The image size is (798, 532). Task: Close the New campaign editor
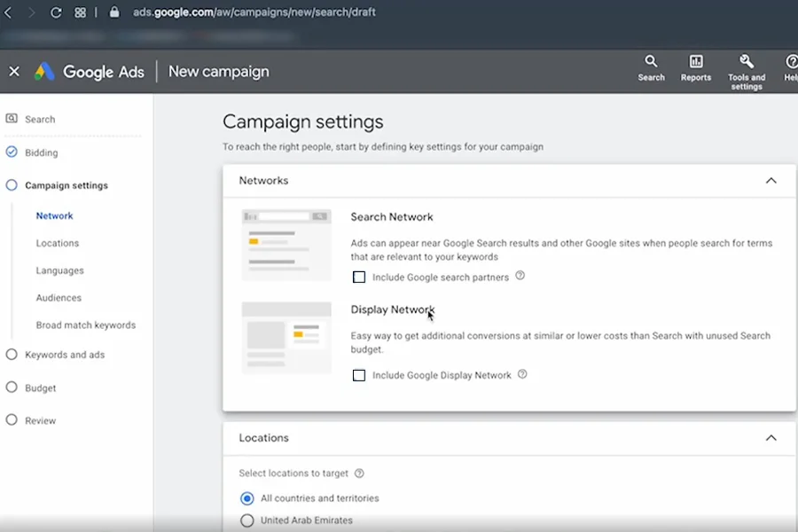(14, 72)
